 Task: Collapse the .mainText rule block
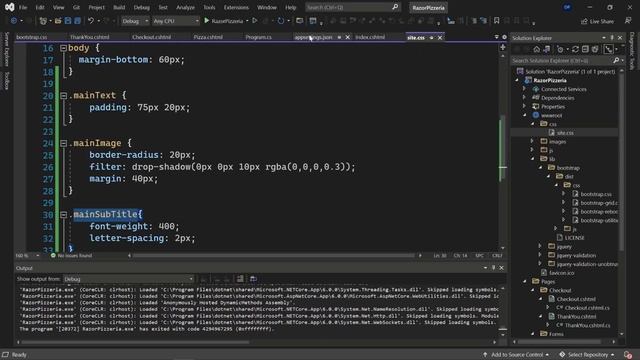(x=63, y=96)
